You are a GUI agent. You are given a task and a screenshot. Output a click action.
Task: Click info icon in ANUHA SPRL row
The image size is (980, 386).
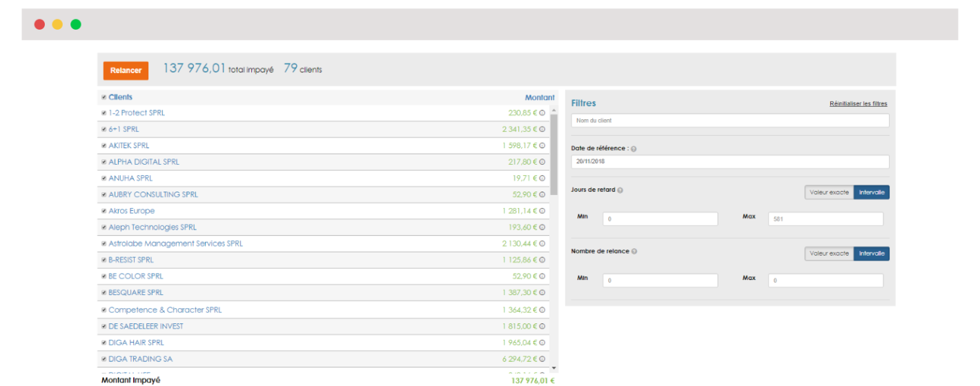[542, 179]
